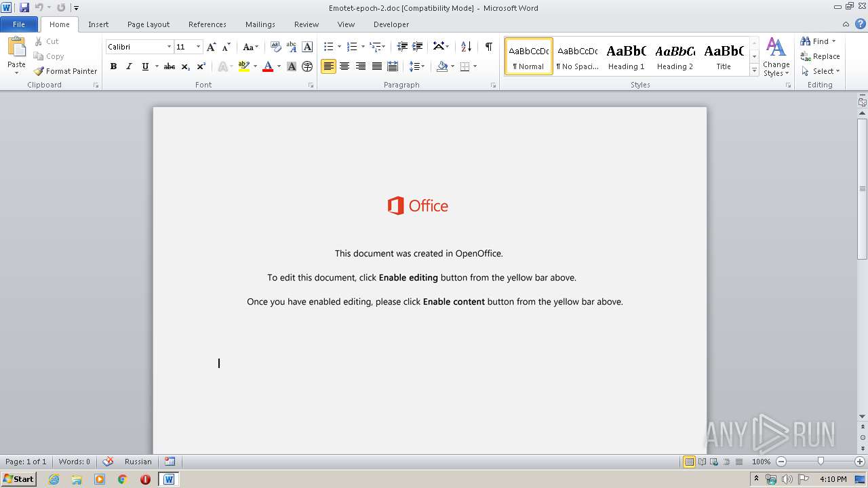Expand line spacing dropdown

[416, 66]
